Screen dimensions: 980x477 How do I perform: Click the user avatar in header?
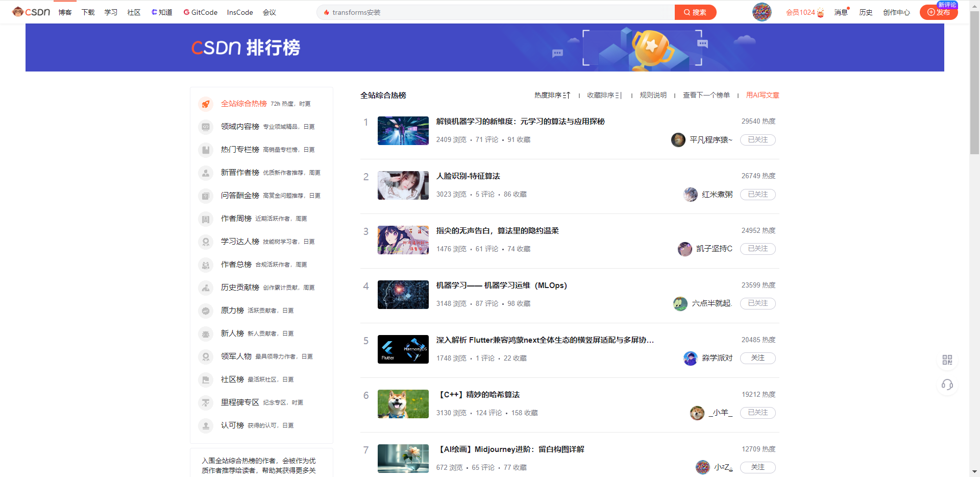click(762, 12)
